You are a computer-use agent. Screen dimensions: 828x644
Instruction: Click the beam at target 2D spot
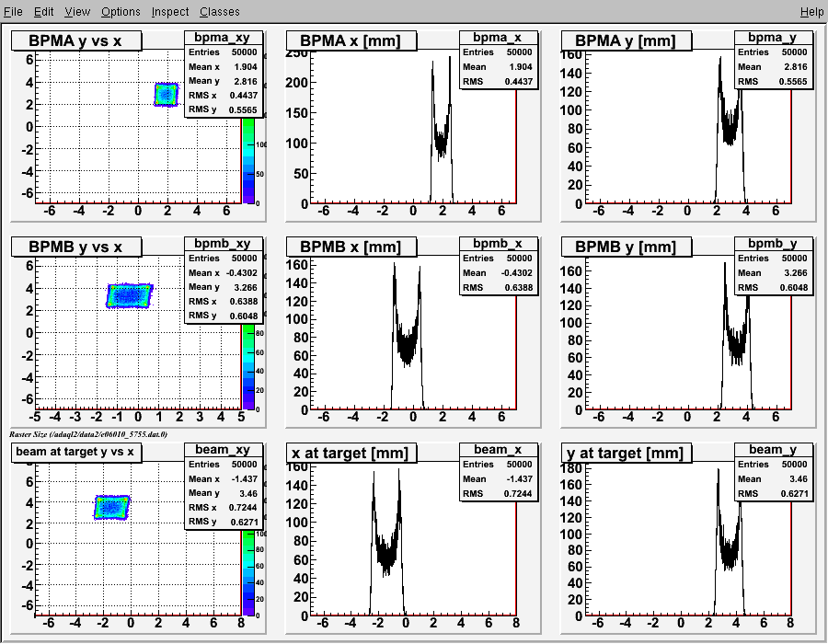pos(111,507)
